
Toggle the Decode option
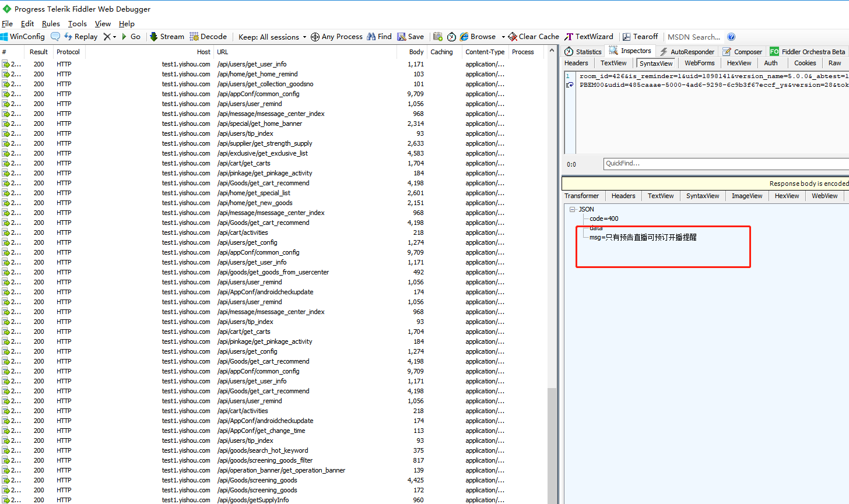[208, 37]
